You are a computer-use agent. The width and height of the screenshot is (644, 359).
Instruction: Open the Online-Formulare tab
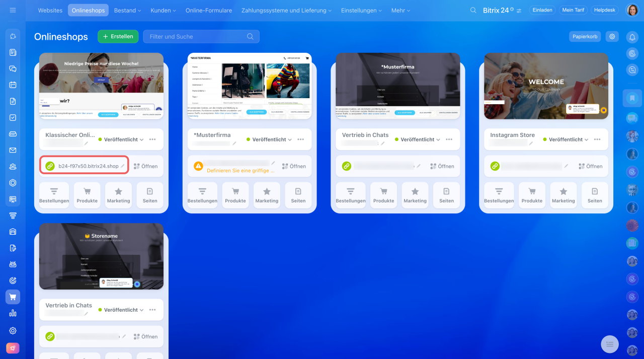[x=209, y=10]
